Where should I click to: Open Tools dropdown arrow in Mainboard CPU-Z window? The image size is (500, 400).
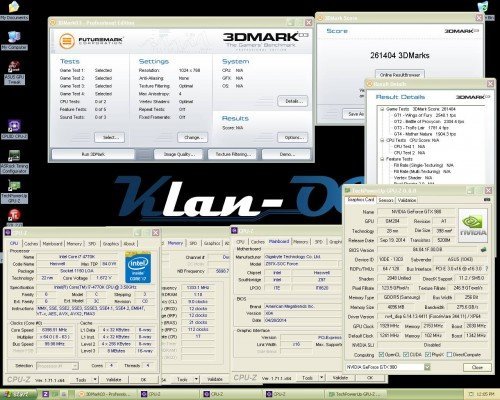(x=321, y=378)
